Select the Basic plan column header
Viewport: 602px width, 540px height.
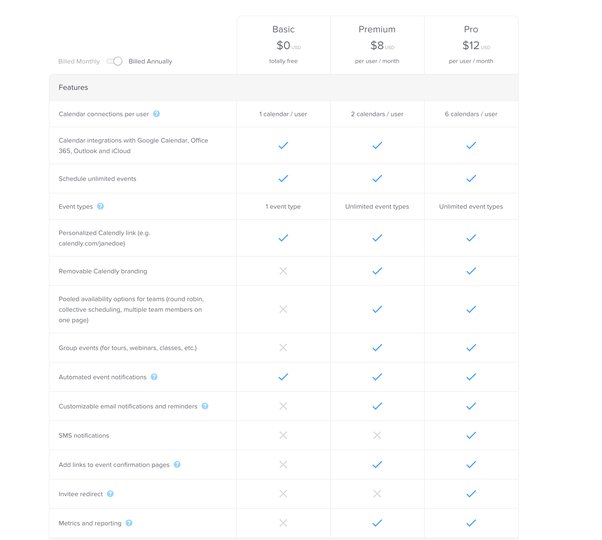click(x=283, y=45)
